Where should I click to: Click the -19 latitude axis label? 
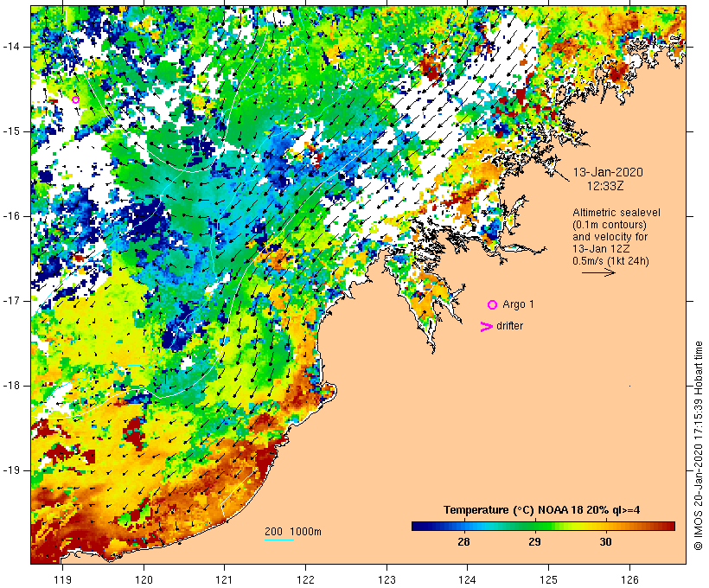11,470
